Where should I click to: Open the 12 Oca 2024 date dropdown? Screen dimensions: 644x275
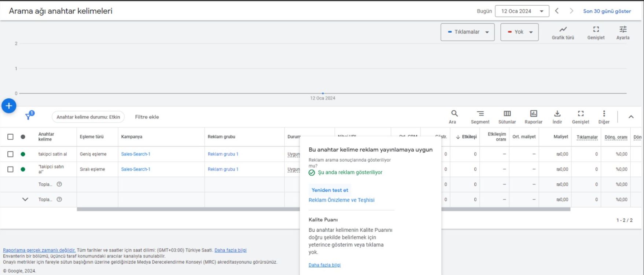coord(522,11)
